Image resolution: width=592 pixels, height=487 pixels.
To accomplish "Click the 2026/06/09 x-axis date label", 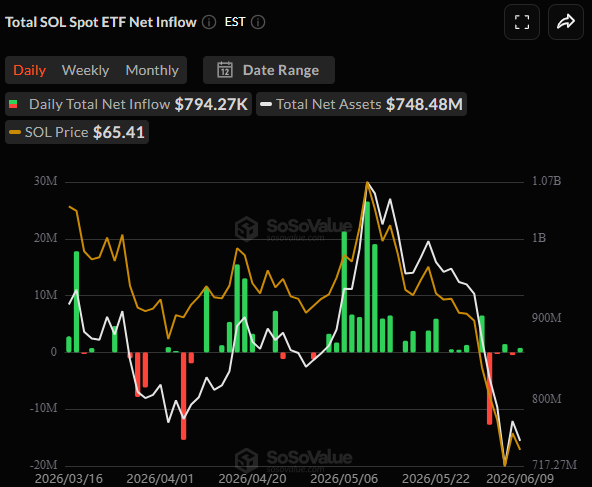I will click(x=520, y=479).
